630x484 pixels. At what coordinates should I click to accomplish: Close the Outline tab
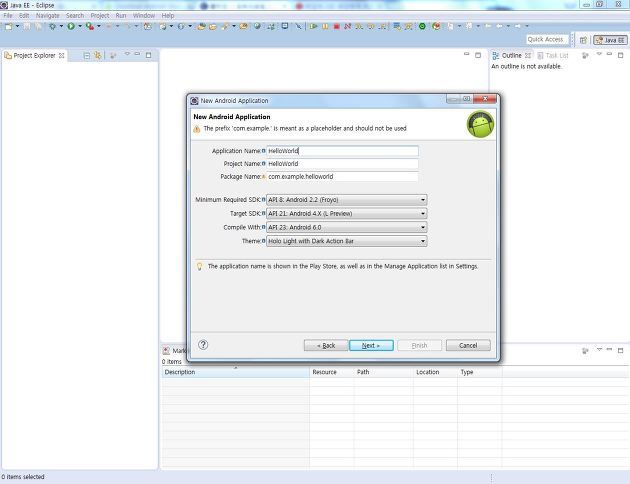[x=528, y=55]
